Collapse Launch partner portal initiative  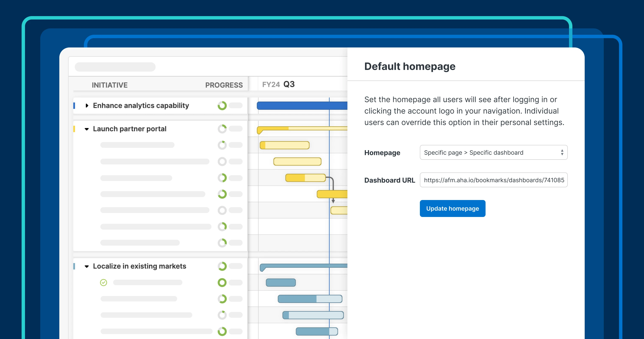pos(87,129)
